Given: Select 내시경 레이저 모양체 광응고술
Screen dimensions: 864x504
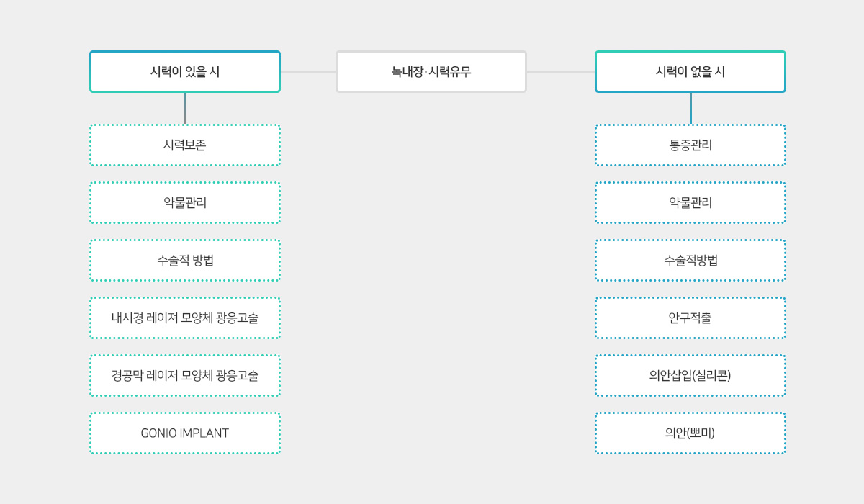Looking at the screenshot, I should 185,318.
